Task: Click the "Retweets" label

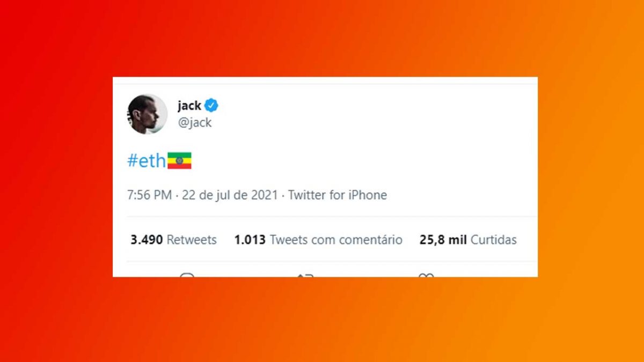Action: [x=192, y=240]
